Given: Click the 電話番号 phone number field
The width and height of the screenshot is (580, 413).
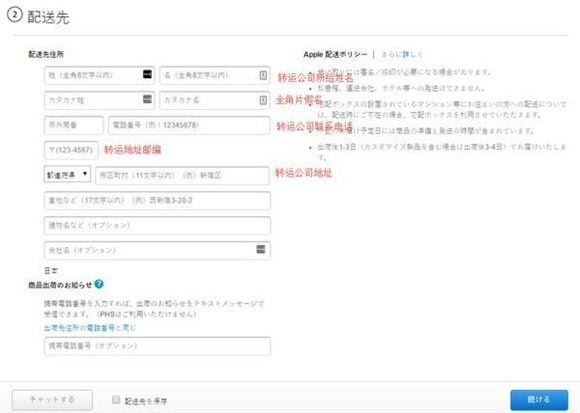Looking at the screenshot, I should [189, 125].
